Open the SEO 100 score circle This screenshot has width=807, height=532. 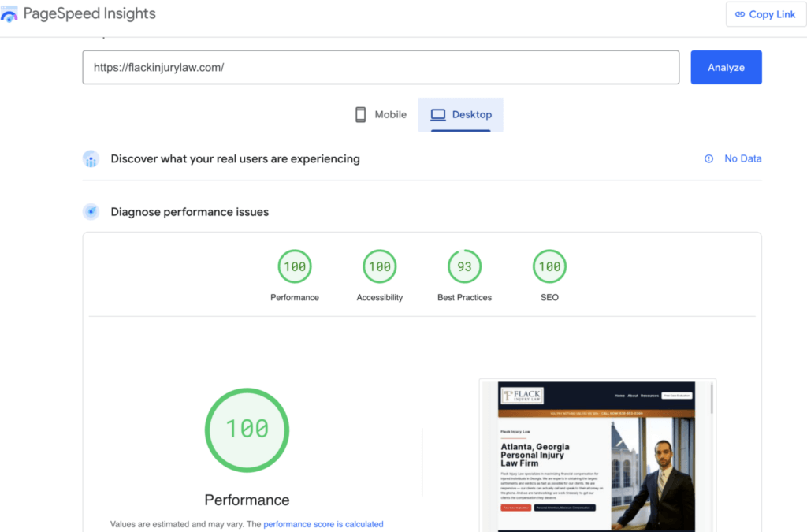pos(549,266)
